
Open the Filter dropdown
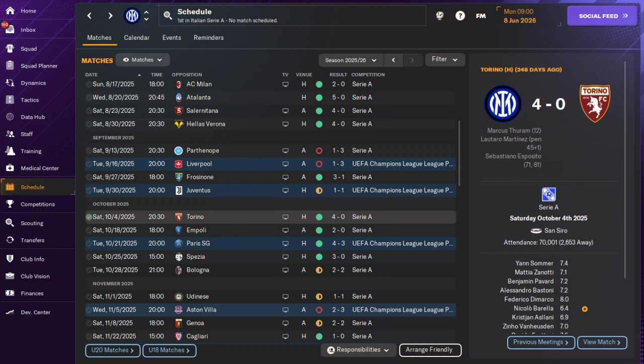[445, 59]
